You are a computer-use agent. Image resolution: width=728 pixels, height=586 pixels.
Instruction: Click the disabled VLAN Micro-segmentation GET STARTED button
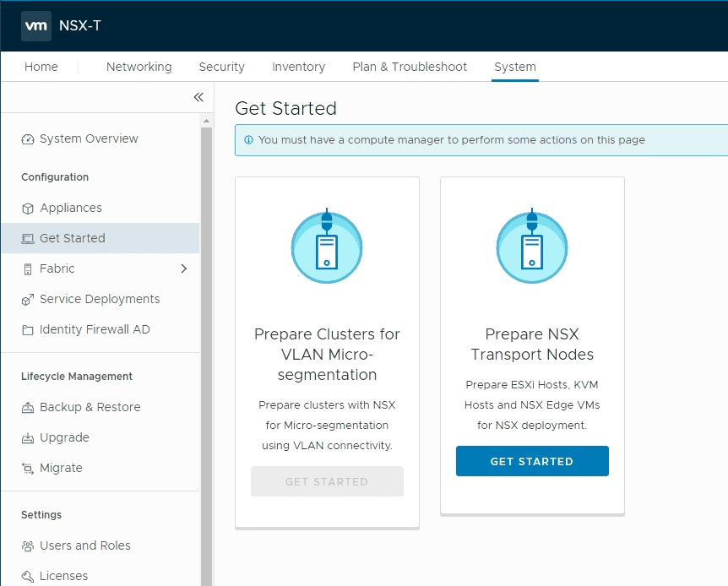click(x=327, y=480)
